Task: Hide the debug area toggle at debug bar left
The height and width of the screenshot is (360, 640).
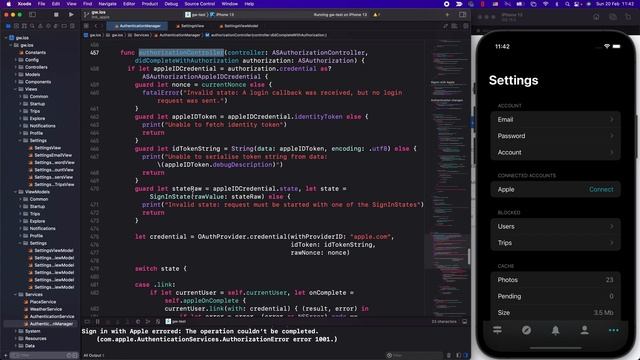Action: [87, 322]
